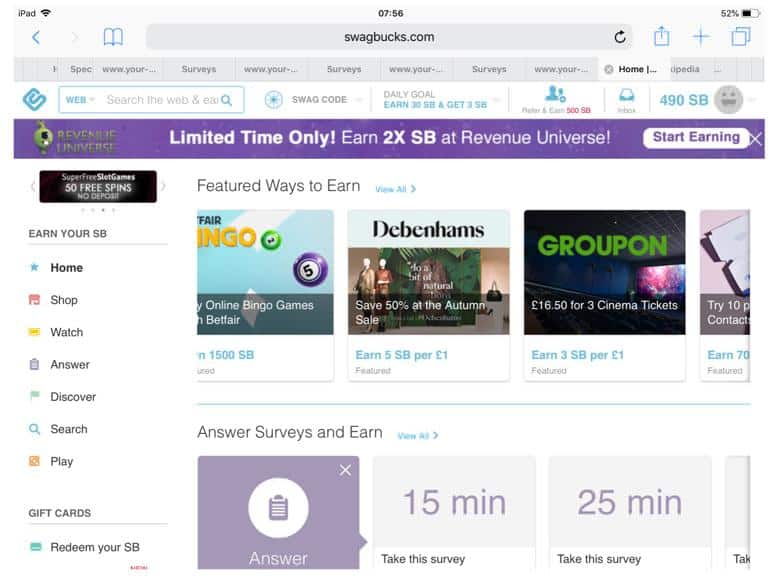Switch to the Home tab
The width and height of the screenshot is (775, 584).
[x=637, y=69]
